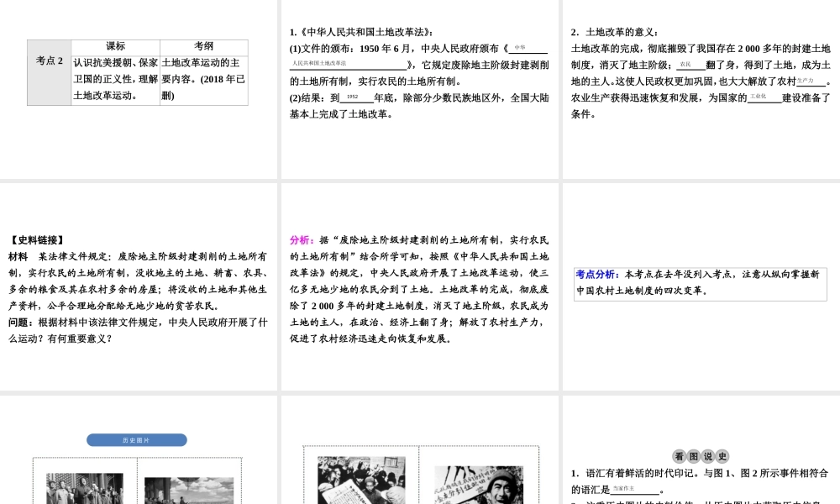Open the photo of the crowd reading a newspaper
The height and width of the screenshot is (504, 840).
click(x=361, y=480)
